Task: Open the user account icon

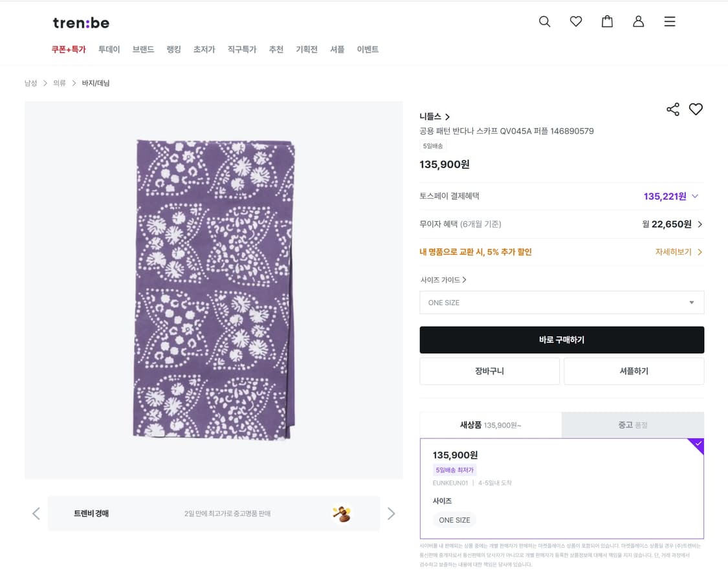Action: (x=639, y=21)
